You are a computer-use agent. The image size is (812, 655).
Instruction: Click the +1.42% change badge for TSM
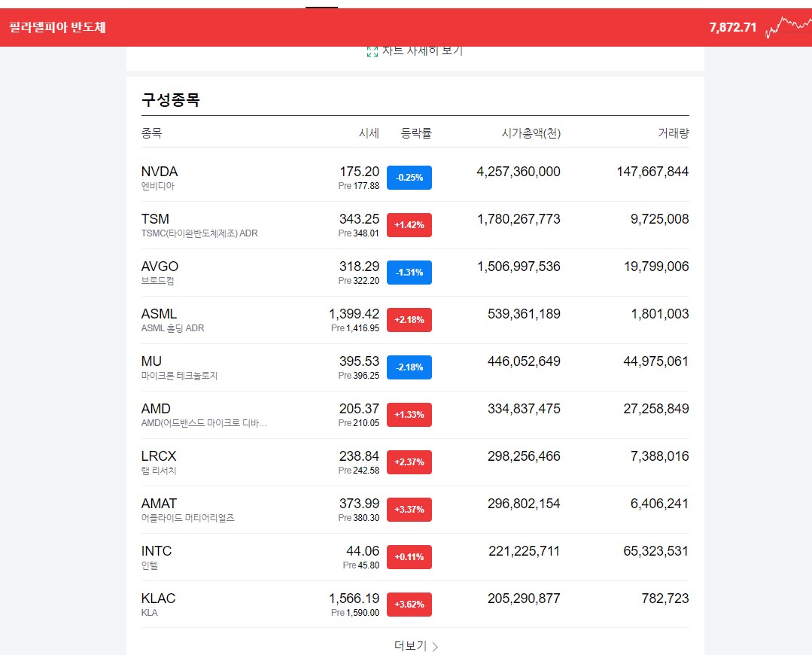[409, 225]
